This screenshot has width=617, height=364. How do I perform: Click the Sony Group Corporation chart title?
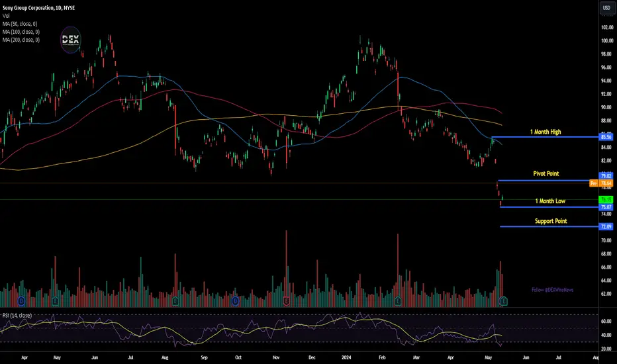pos(38,8)
